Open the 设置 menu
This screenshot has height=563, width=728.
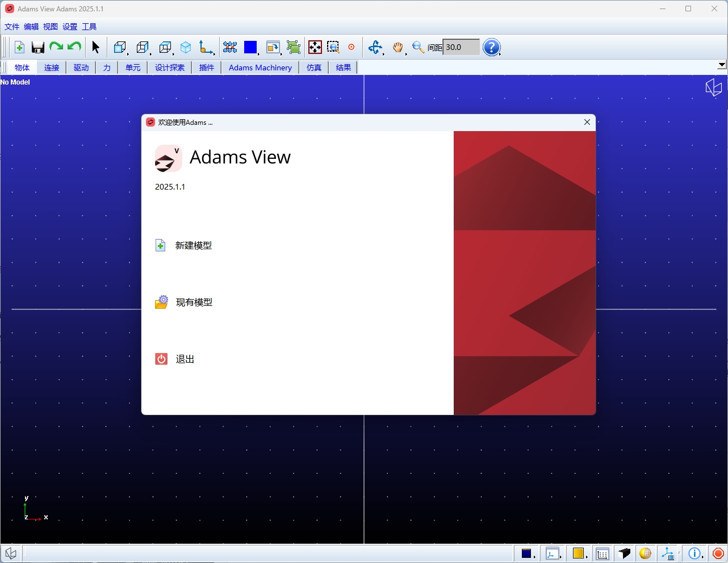tap(70, 27)
